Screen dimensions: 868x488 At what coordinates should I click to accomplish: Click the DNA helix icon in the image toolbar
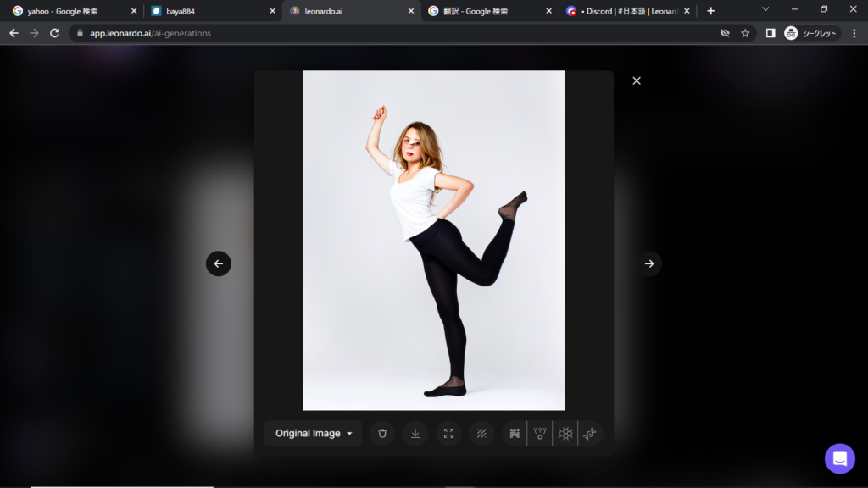point(590,433)
